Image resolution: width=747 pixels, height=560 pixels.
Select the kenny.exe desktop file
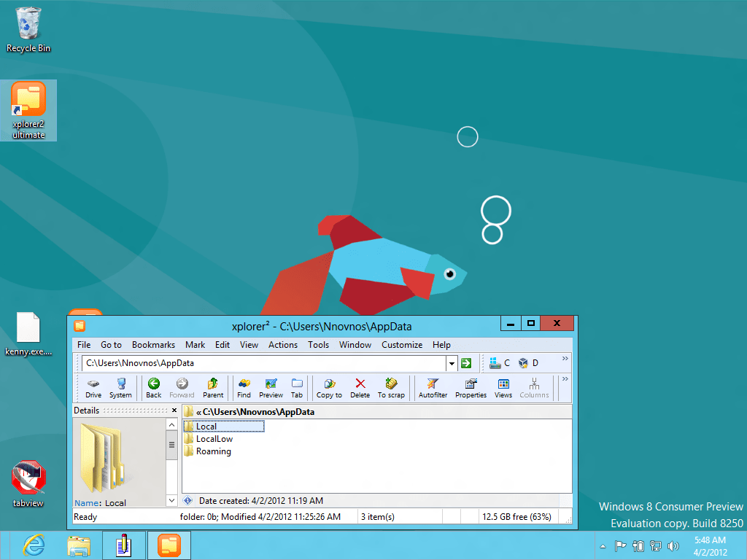pyautogui.click(x=28, y=334)
